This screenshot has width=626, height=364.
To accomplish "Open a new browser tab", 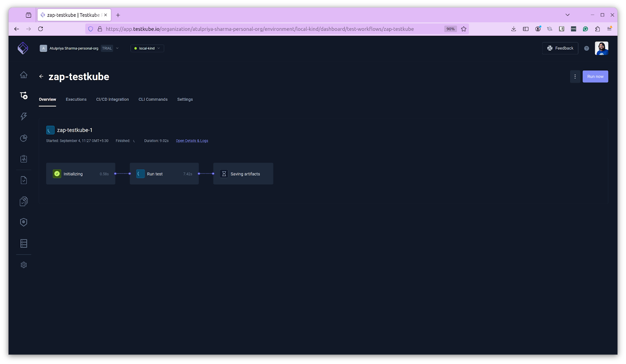I will point(118,15).
